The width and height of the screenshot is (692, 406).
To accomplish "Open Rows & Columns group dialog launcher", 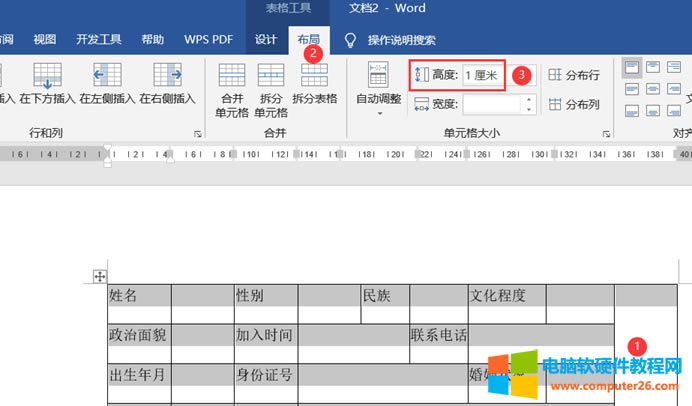I will 197,134.
